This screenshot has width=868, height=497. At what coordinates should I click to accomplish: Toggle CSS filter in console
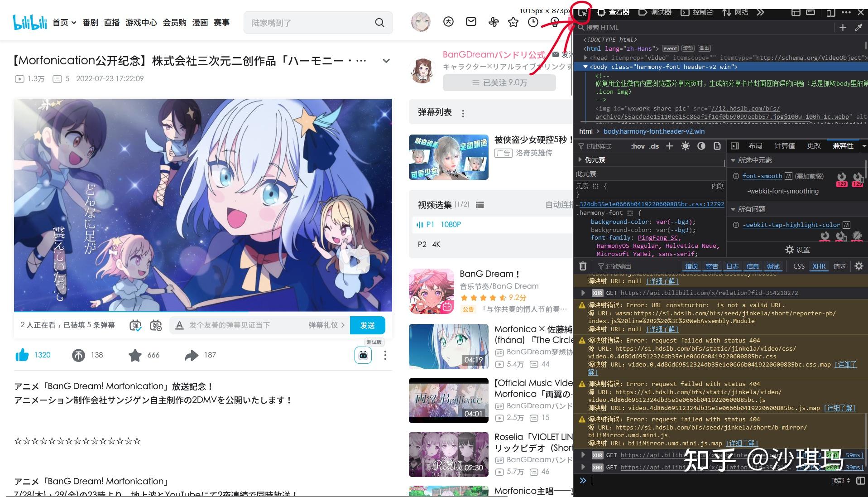(x=799, y=266)
